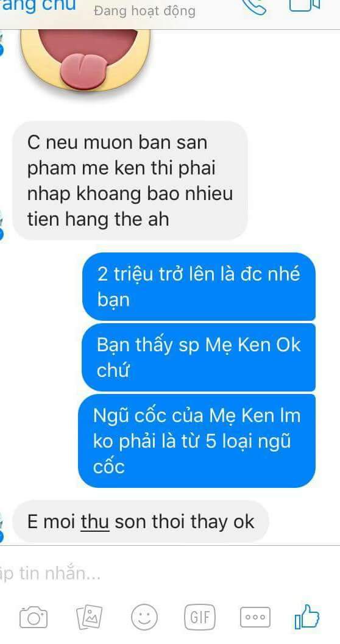Tap the underlined word 'thu'
340x644 pixels.
coord(94,523)
